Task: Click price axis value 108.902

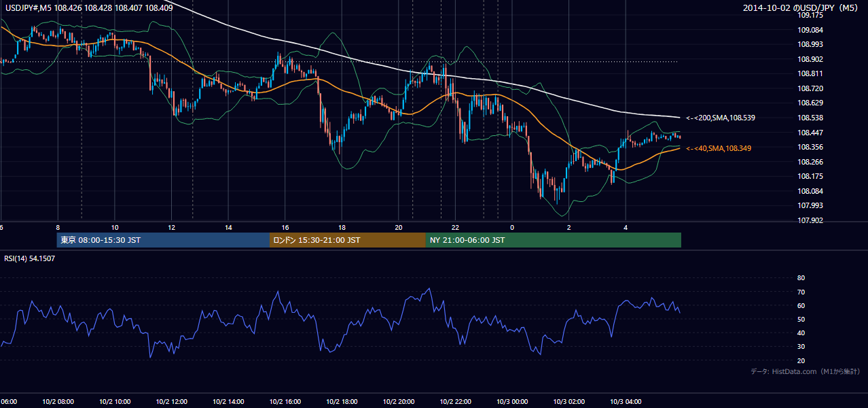Action: [x=810, y=59]
